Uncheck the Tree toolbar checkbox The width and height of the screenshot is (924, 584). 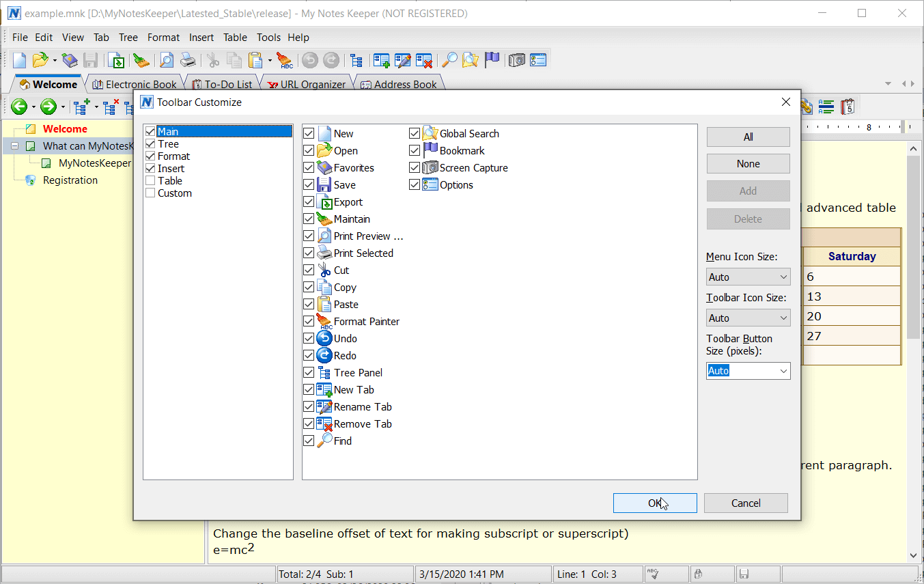[x=150, y=143]
